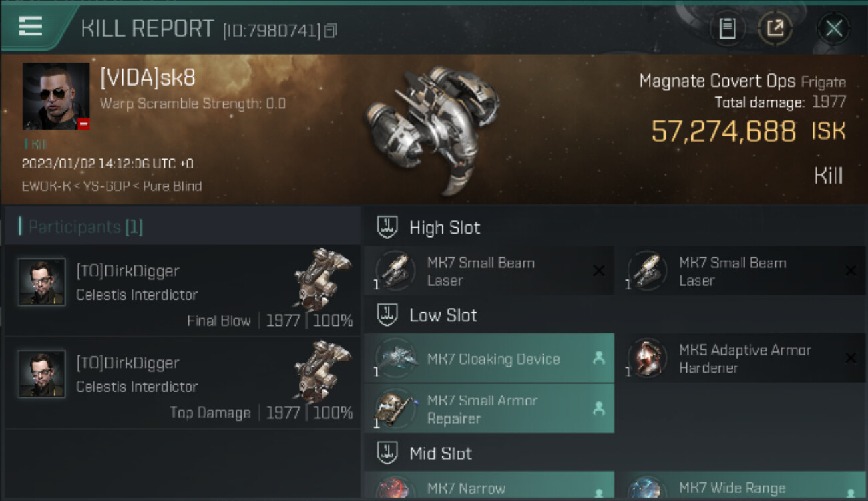Copy the kill report ID

coord(331,31)
